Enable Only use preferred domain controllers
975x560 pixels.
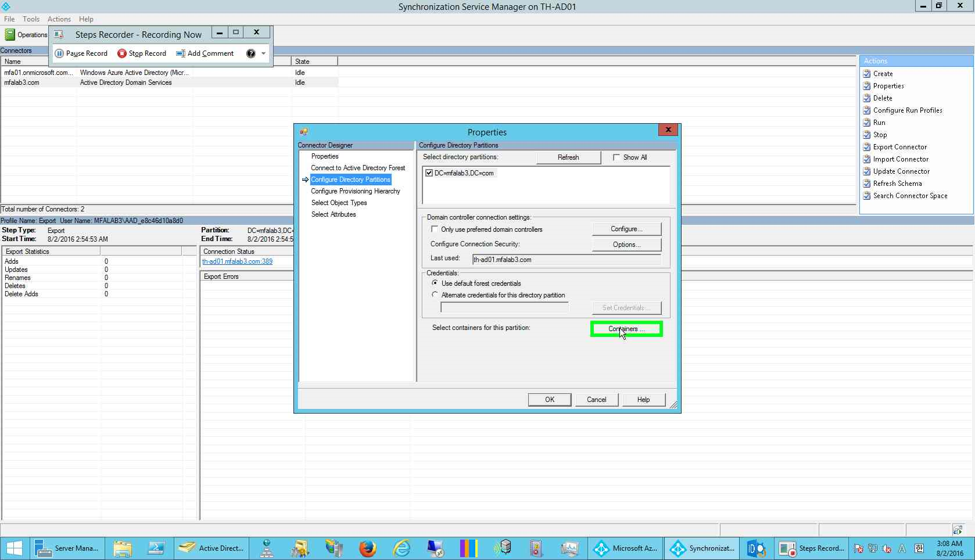click(x=435, y=229)
